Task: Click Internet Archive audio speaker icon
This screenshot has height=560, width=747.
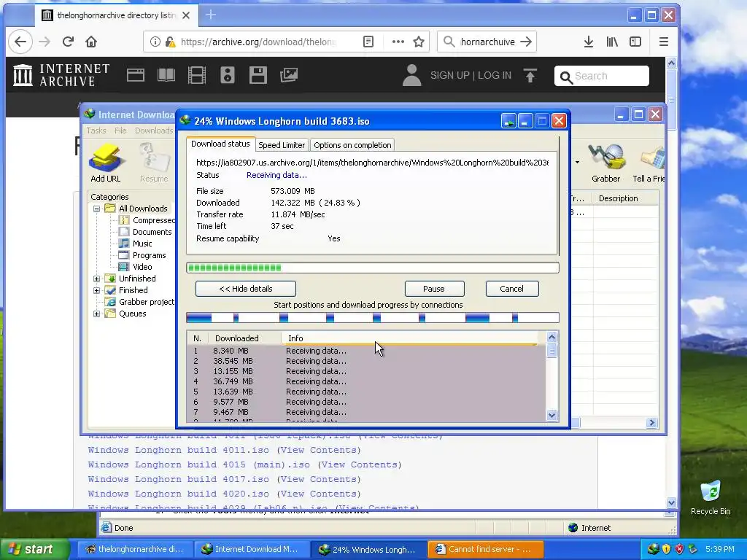Action: (228, 75)
